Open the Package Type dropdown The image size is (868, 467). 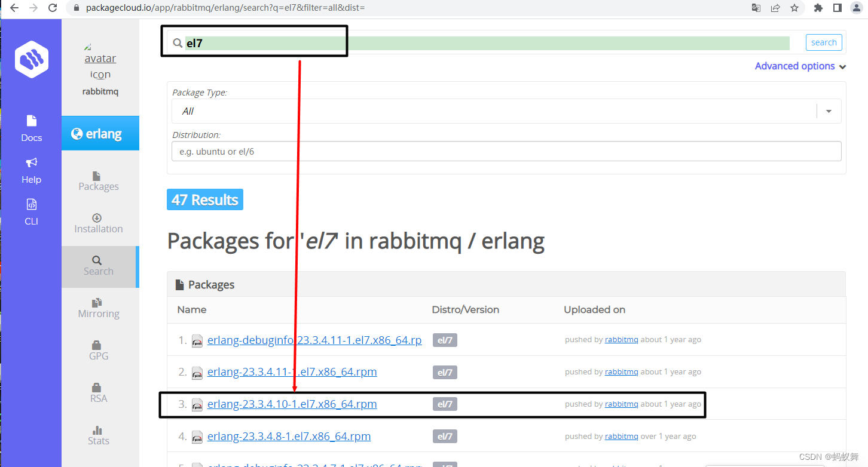(x=506, y=111)
